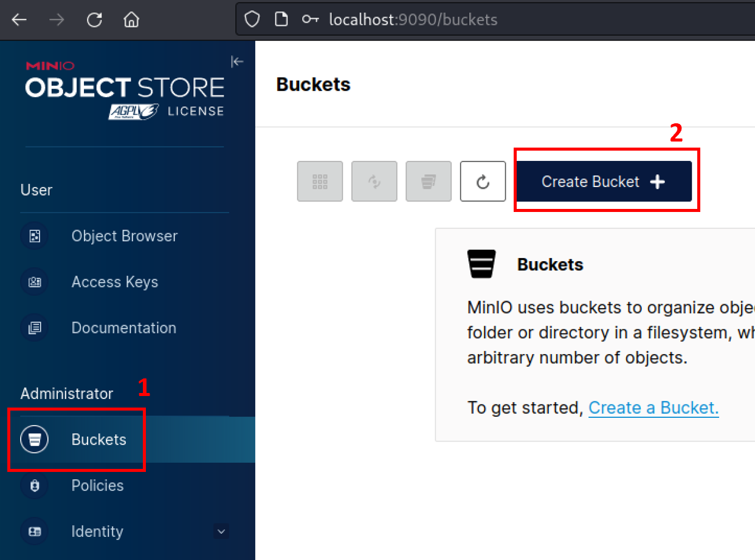Click the Select Multiple Buckets grid icon

click(x=320, y=181)
